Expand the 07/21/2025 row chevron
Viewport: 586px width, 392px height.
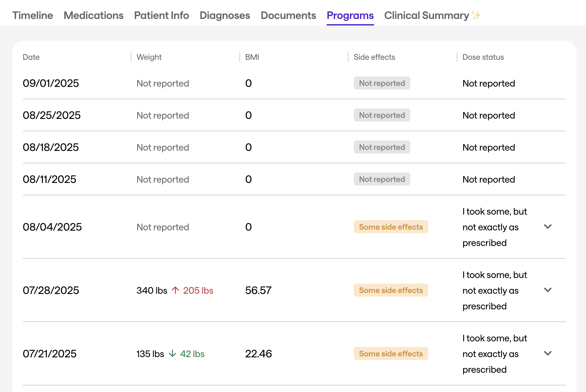tap(548, 353)
